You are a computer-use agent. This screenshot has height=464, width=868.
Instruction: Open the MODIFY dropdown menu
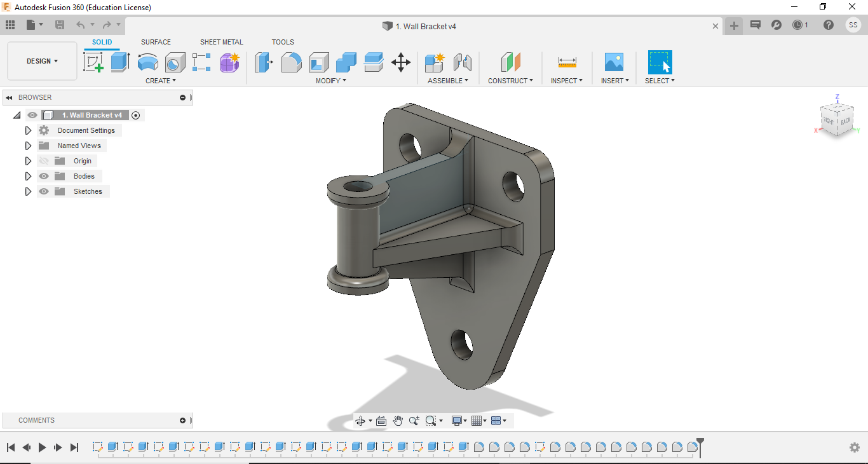tap(331, 81)
